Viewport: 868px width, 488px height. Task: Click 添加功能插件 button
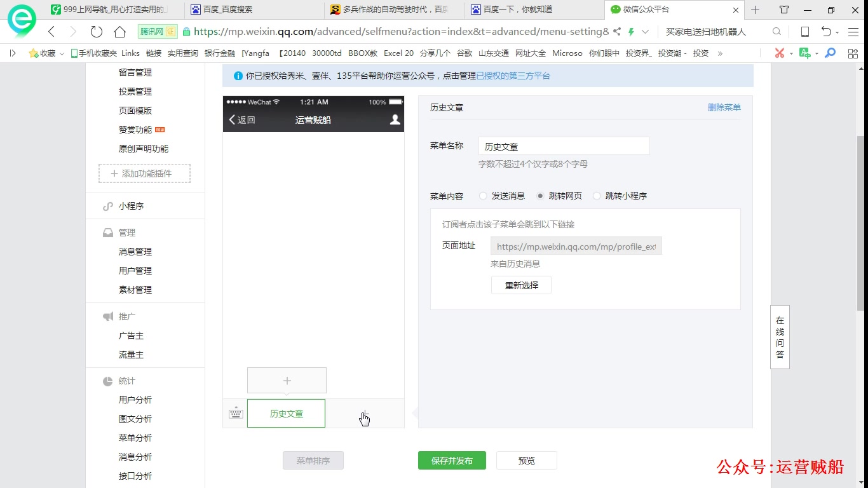144,173
